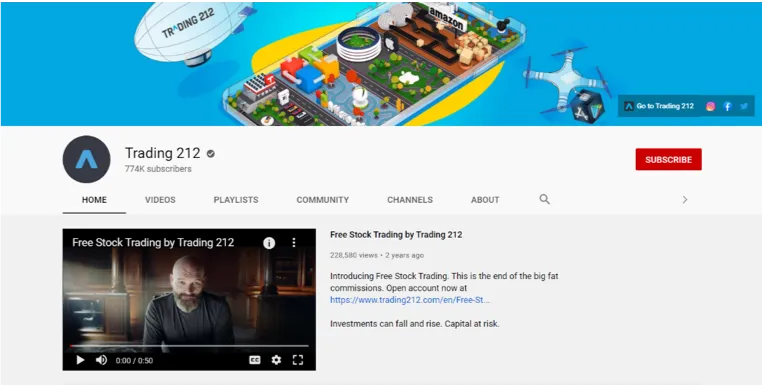Click the verified checkmark badge
Viewport: 762px width, 385px height.
click(x=210, y=154)
